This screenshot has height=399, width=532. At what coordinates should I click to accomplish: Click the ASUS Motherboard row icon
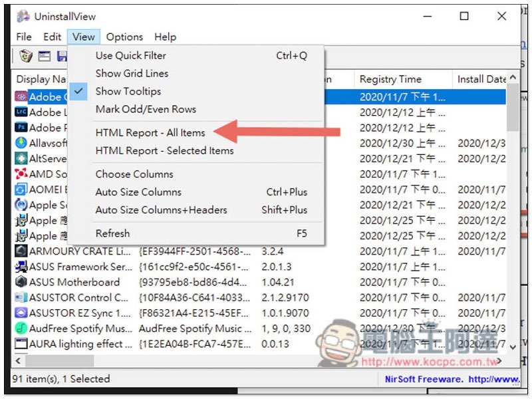(21, 282)
